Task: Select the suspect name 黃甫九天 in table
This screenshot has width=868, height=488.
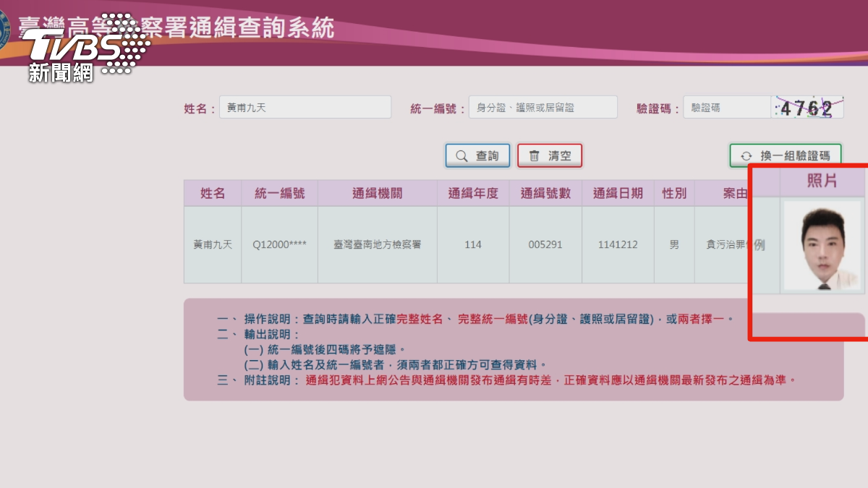Action: tap(212, 244)
